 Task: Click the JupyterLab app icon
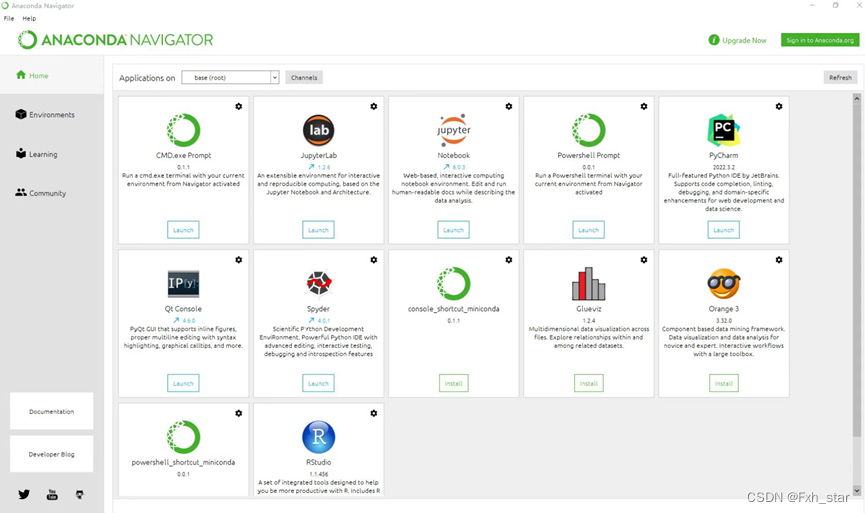pyautogui.click(x=318, y=130)
